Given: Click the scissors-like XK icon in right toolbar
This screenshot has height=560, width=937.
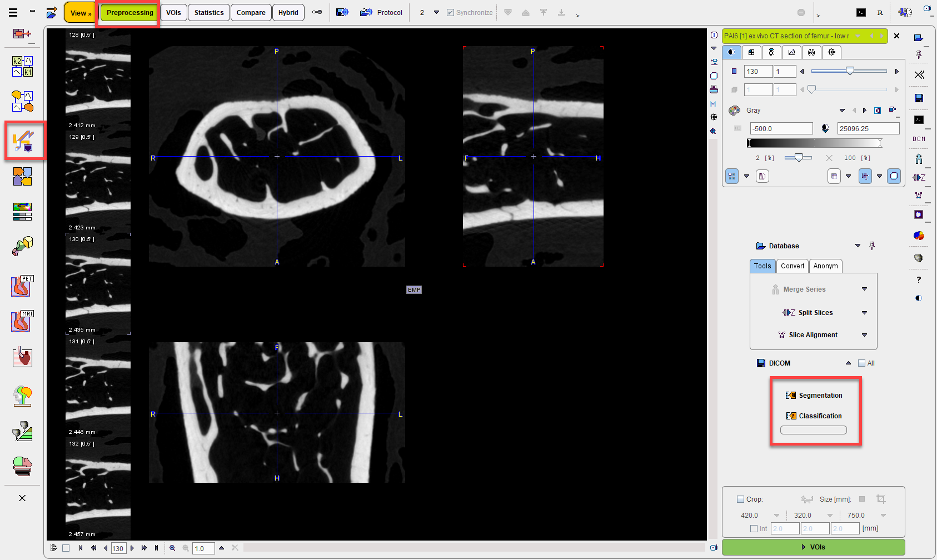Looking at the screenshot, I should [x=919, y=74].
